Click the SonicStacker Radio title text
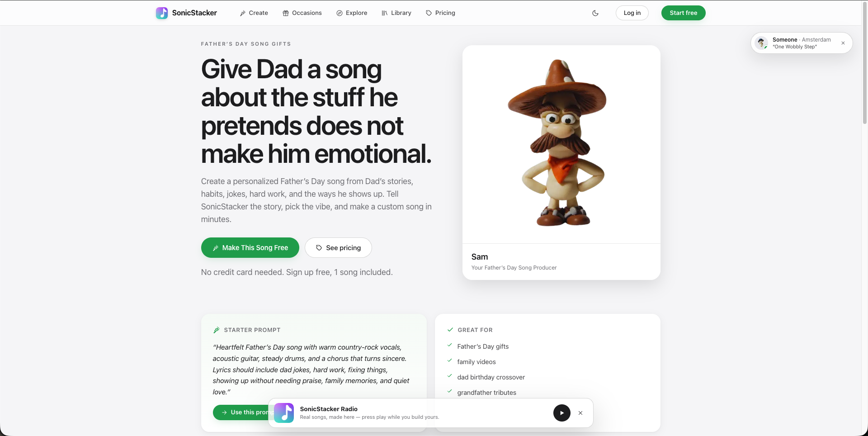This screenshot has height=436, width=868. click(x=329, y=409)
